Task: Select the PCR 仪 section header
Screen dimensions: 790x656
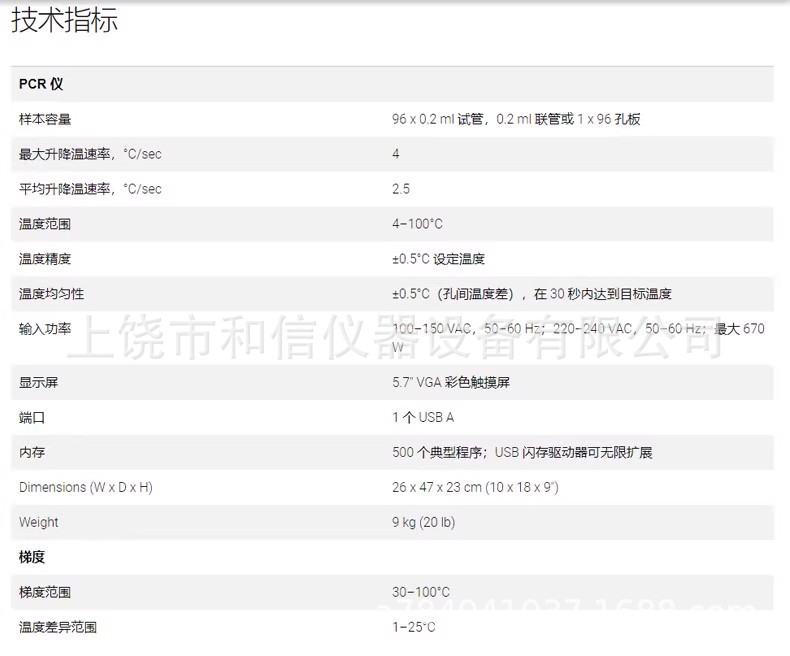Action: click(41, 84)
